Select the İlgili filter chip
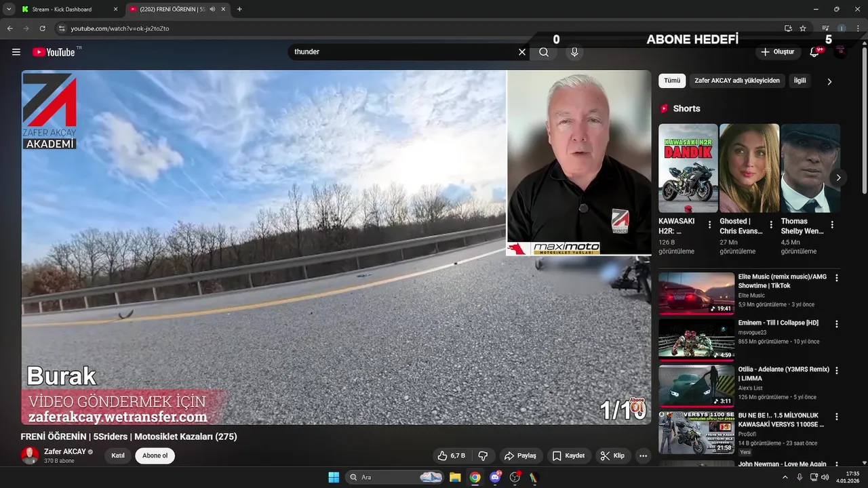868x488 pixels. [x=800, y=81]
